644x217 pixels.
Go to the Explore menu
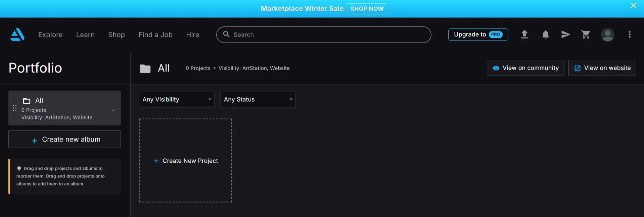click(50, 35)
